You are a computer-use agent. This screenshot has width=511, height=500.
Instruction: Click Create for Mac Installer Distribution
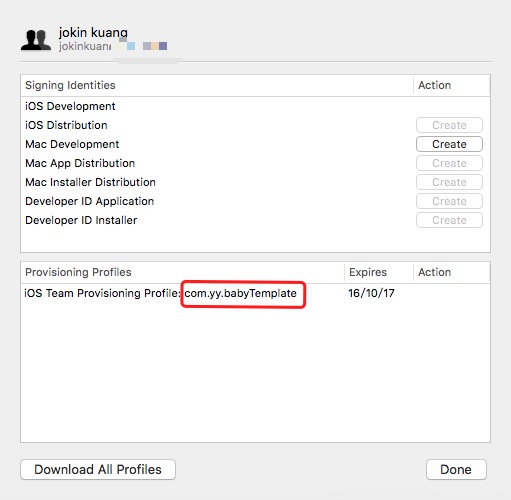click(449, 182)
